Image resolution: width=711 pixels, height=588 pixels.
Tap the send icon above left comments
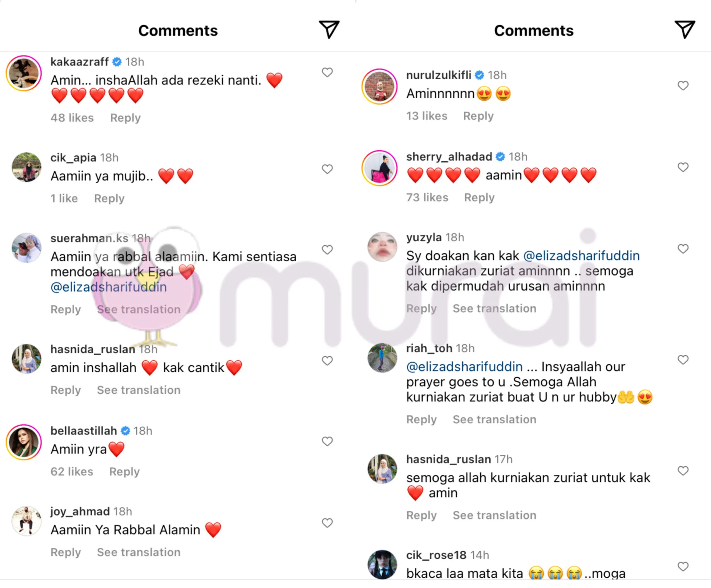(329, 30)
